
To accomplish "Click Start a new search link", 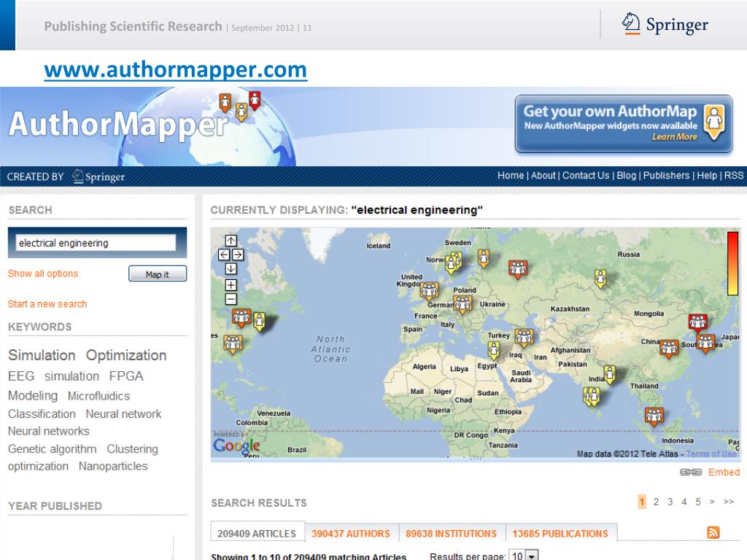I will [x=47, y=304].
